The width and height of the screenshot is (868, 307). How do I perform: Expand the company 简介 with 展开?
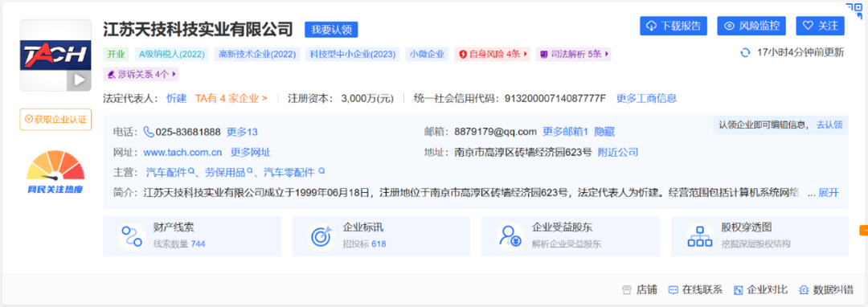click(829, 193)
